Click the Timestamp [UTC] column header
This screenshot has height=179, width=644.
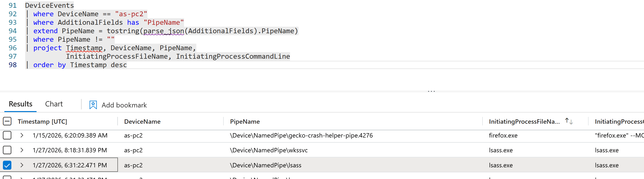tap(43, 122)
